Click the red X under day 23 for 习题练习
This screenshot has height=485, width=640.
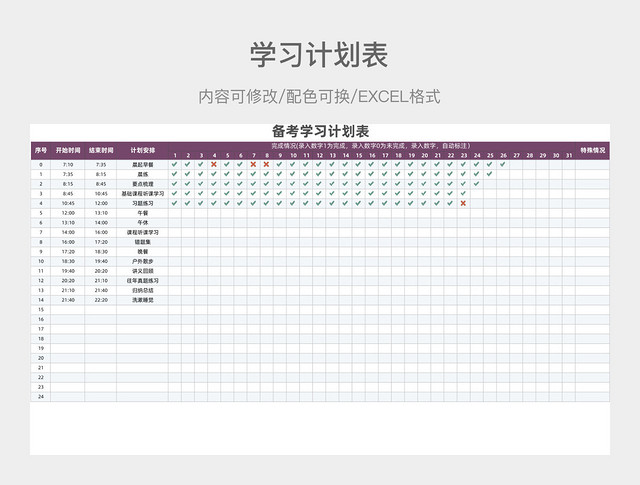point(463,203)
